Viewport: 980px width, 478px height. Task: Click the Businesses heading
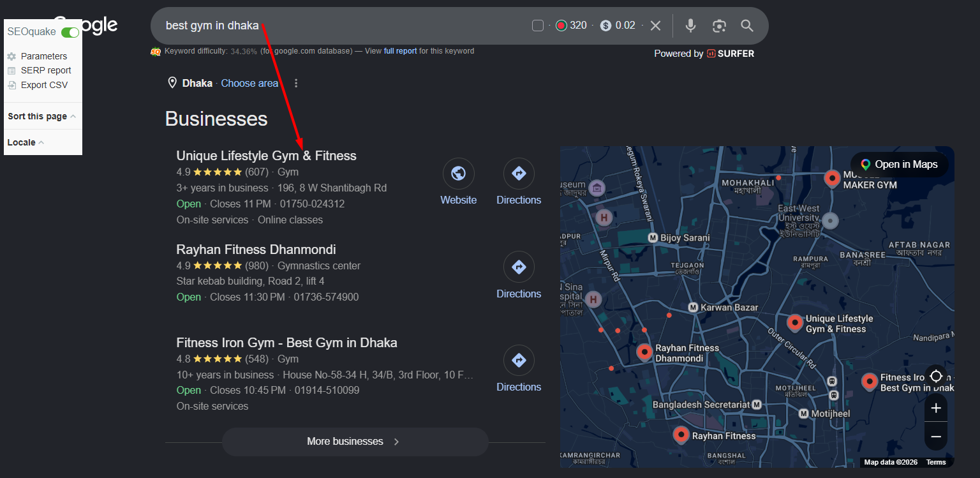pyautogui.click(x=216, y=119)
